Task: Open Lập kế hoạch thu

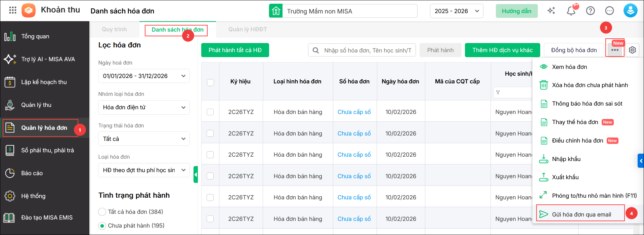Action: 45,82
